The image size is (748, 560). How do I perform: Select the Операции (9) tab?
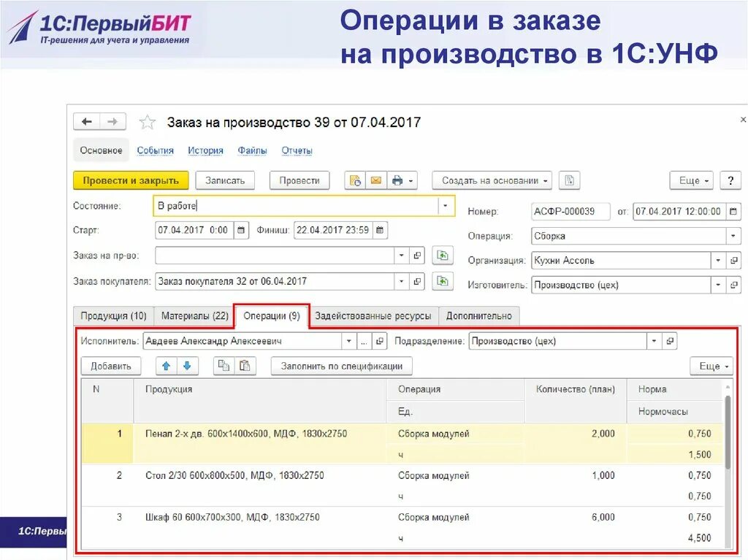coord(272,316)
